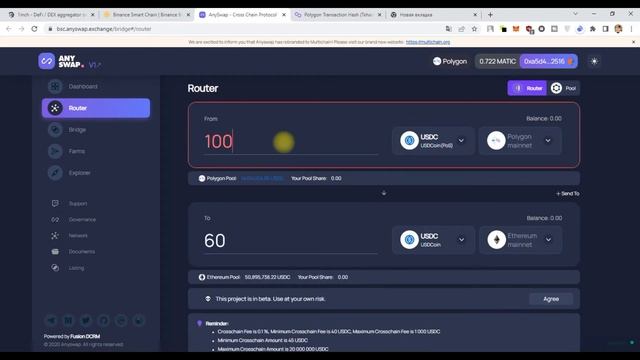The image size is (640, 360).
Task: Click the share page icon
Action: pos(462,29)
